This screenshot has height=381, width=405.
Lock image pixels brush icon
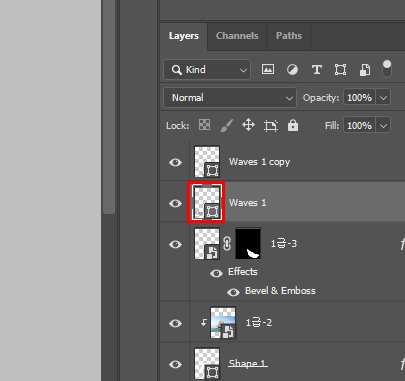(x=227, y=125)
